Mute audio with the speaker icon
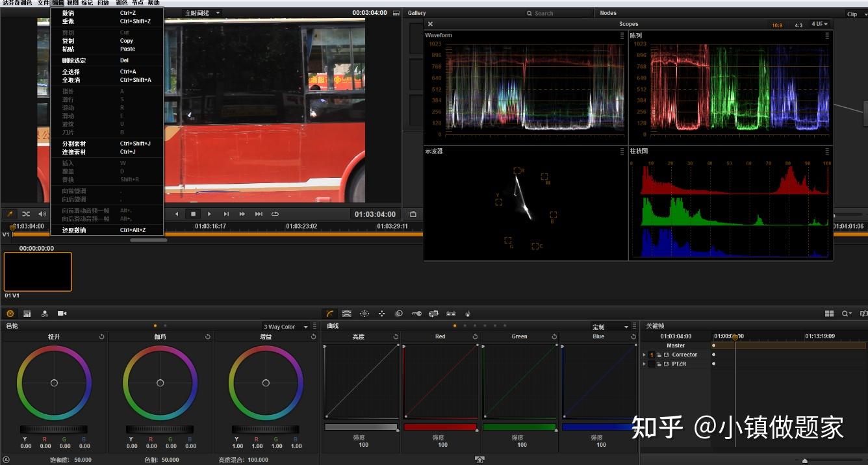The image size is (868, 465). (42, 214)
